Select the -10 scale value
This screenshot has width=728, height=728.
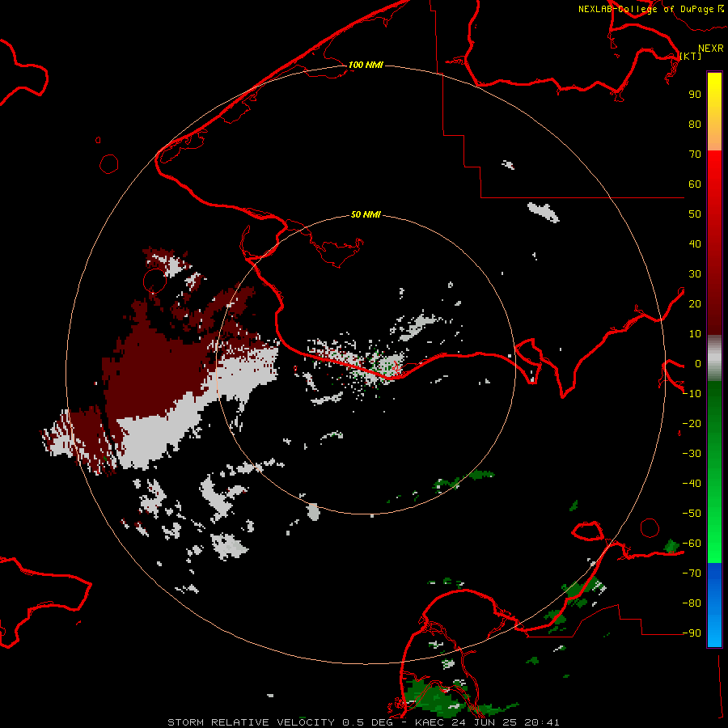[692, 394]
